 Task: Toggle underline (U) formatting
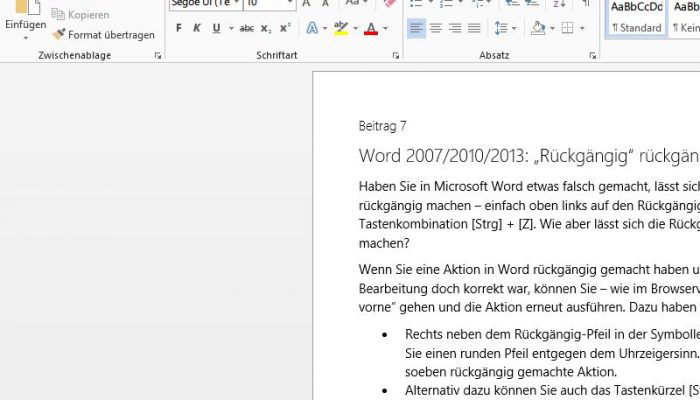(217, 28)
